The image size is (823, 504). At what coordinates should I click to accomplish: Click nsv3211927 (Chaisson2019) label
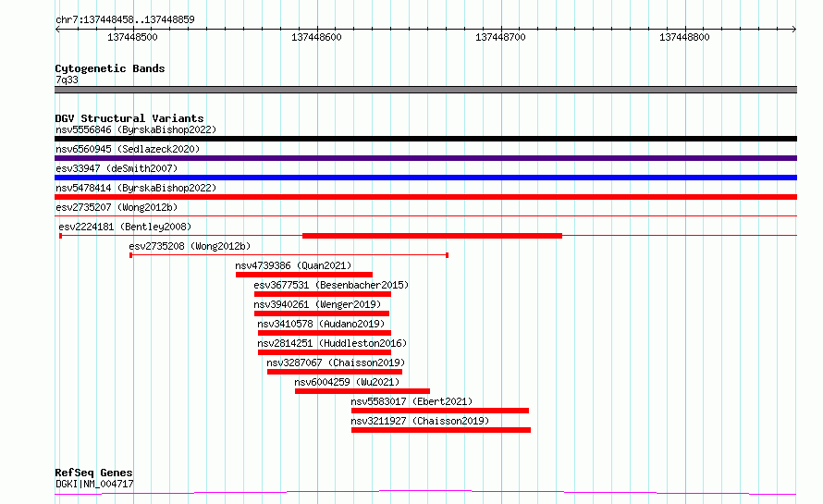pos(420,421)
